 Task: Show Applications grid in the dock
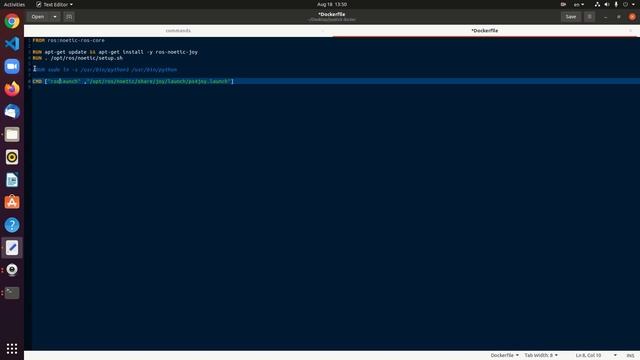(x=12, y=348)
